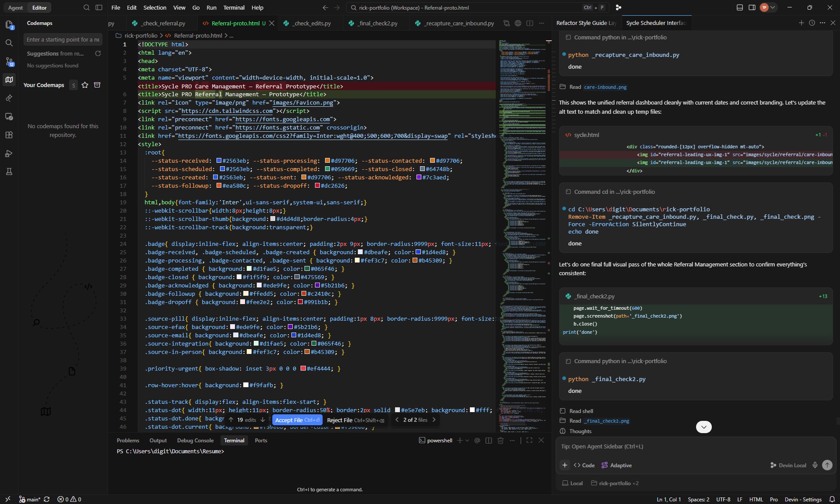Click the search magnifier beside Editor toggle

[x=87, y=7]
